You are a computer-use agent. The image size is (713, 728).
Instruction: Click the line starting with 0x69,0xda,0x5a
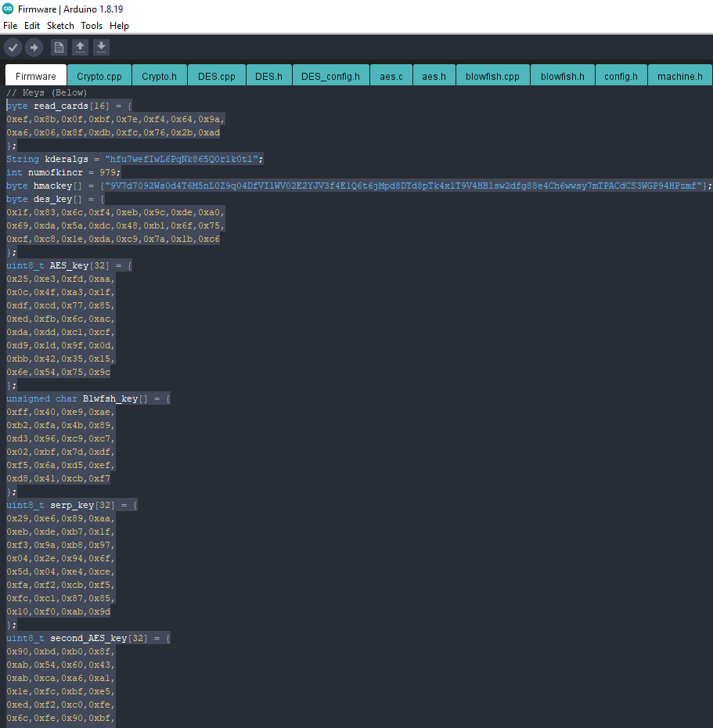pyautogui.click(x=116, y=225)
